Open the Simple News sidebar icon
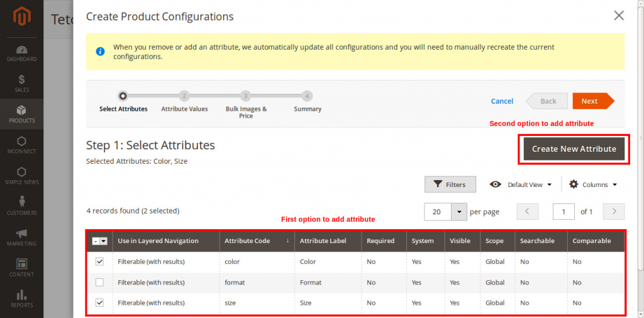 21,176
